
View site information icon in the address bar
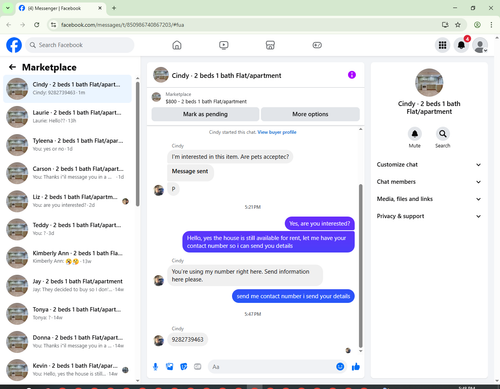coord(53,25)
